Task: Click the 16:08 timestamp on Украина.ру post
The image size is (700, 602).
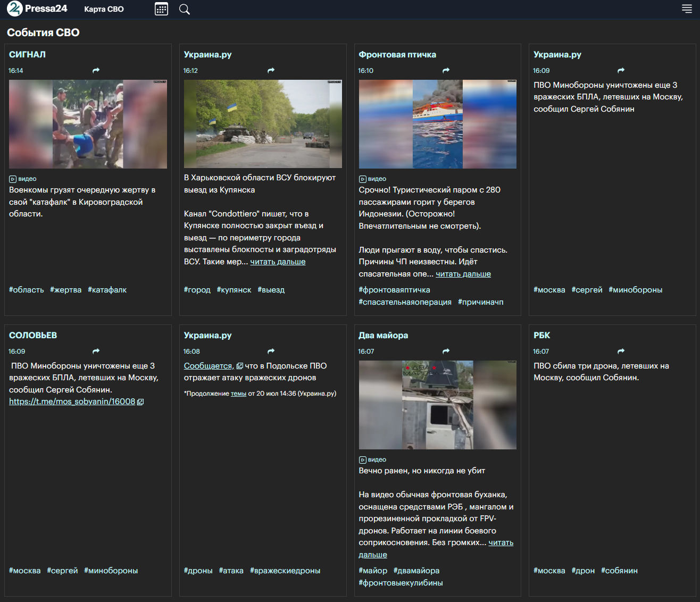Action: click(x=191, y=351)
